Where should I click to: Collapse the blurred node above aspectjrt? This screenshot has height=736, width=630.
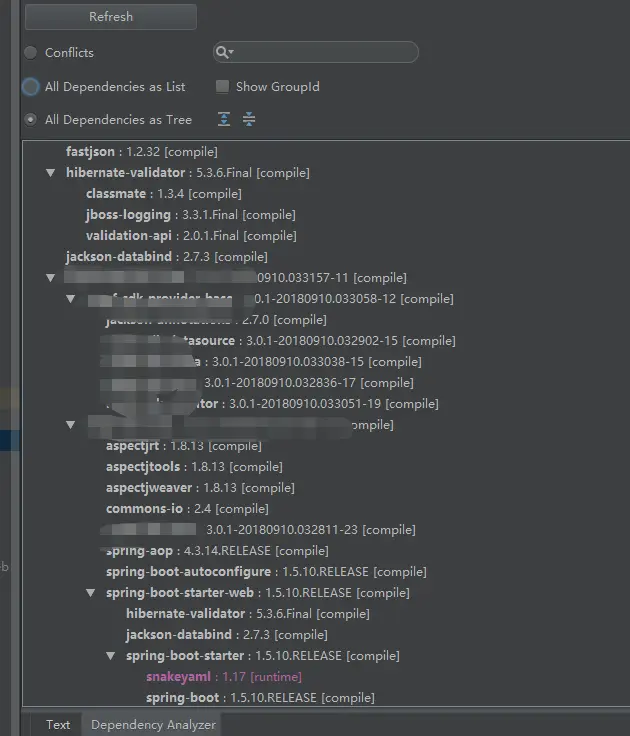point(70,425)
